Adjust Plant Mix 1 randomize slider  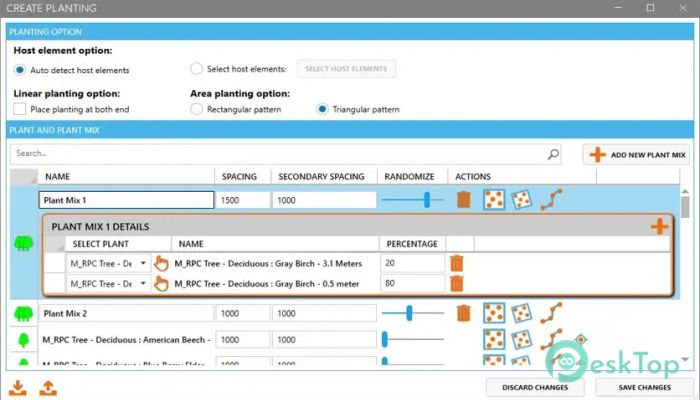pyautogui.click(x=426, y=200)
